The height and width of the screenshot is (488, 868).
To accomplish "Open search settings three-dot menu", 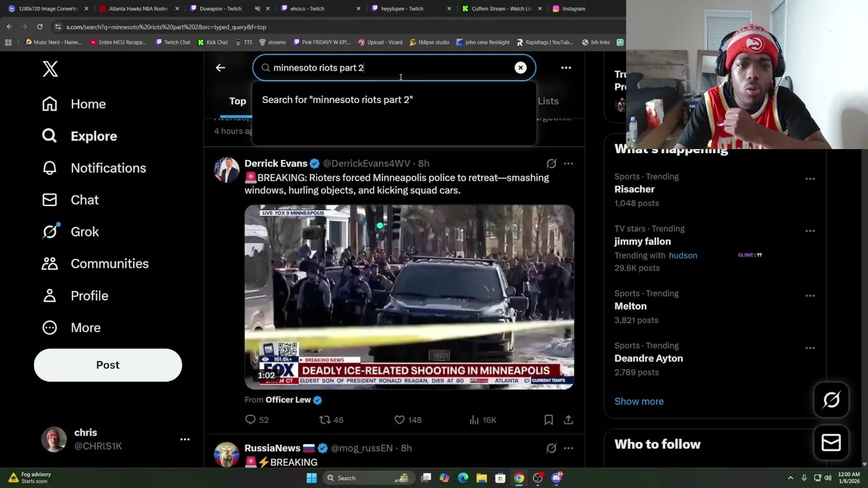I will [x=566, y=68].
